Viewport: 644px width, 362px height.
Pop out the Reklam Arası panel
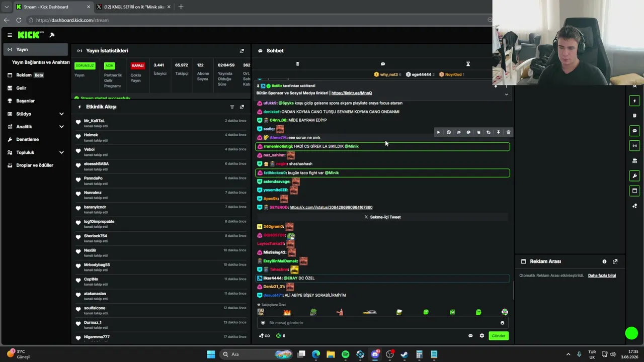(x=615, y=261)
